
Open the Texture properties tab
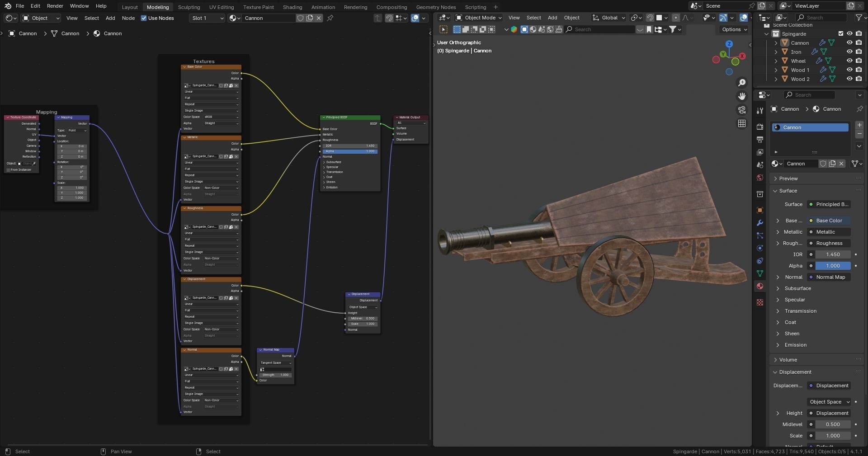[760, 302]
